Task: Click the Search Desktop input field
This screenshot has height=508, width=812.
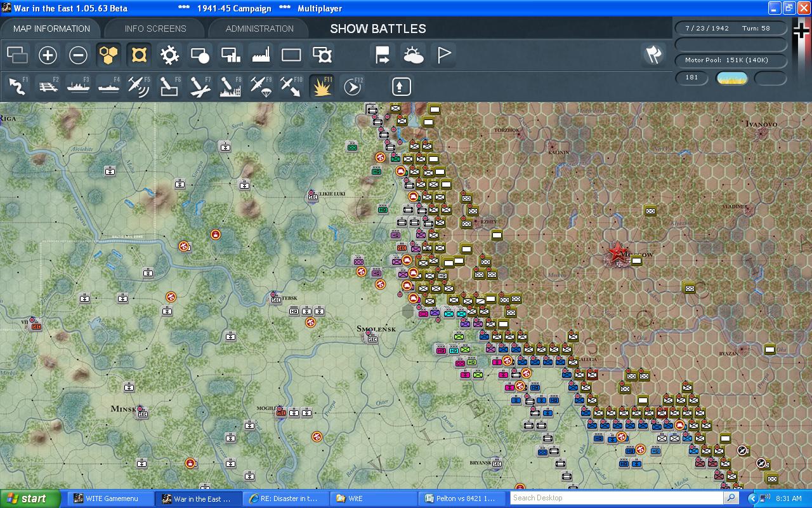Action: (x=617, y=498)
